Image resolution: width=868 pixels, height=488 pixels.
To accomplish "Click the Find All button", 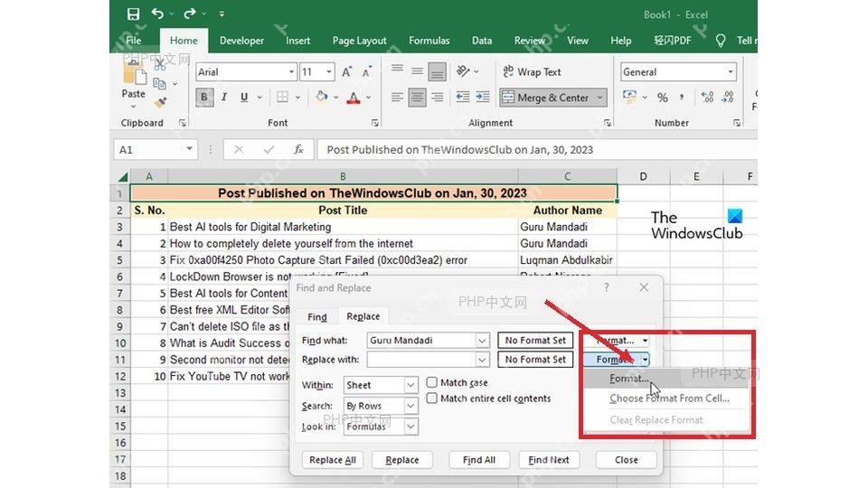I will [x=479, y=460].
